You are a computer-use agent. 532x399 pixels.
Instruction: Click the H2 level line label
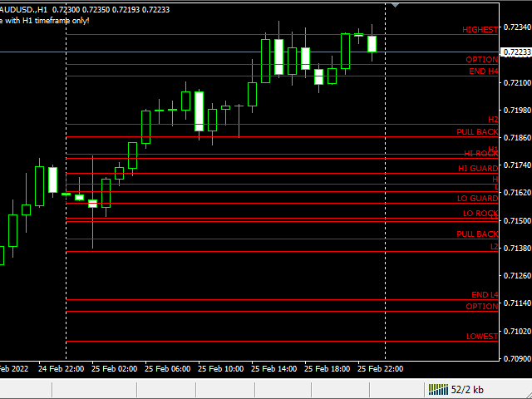[x=493, y=120]
